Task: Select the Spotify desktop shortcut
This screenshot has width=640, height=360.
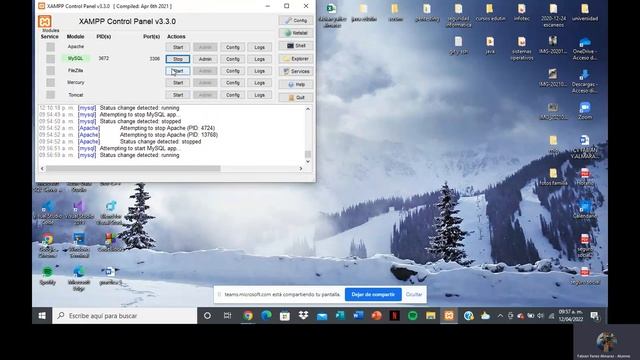Action: pyautogui.click(x=48, y=276)
